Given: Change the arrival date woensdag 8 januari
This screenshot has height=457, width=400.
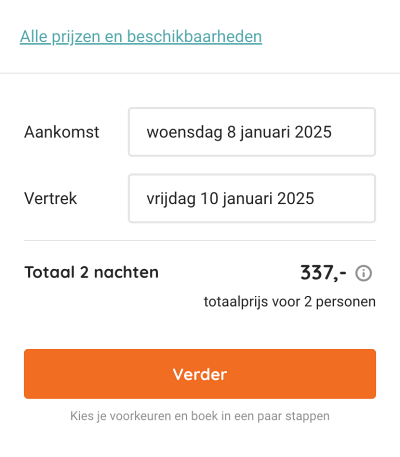Looking at the screenshot, I should pyautogui.click(x=252, y=132).
